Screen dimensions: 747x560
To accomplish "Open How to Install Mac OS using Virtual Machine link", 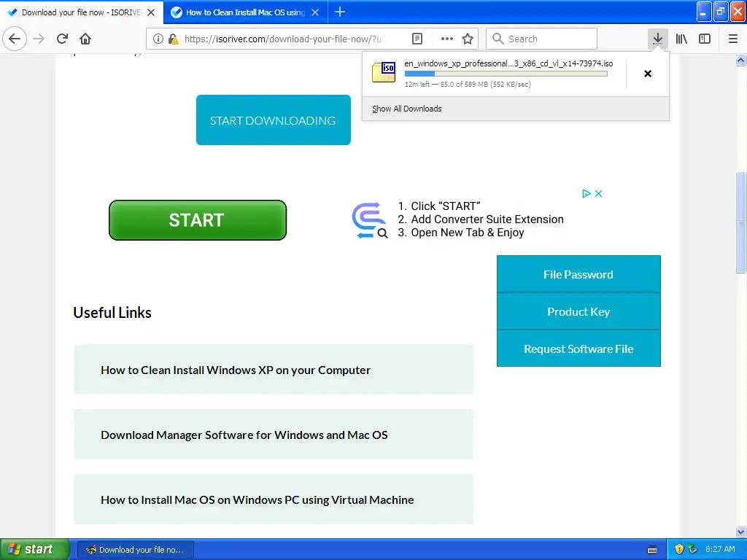I will coord(258,499).
